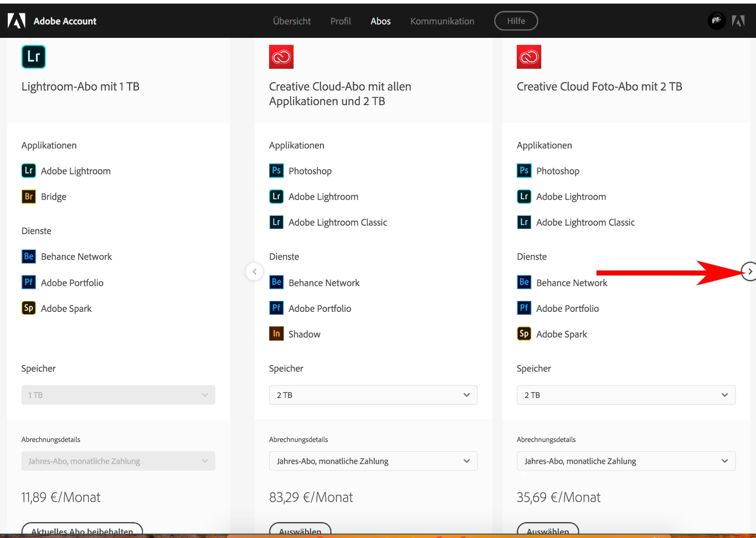756x538 pixels.
Task: Click Adobe Lightroom icon in Lightroom-Abo plan
Action: pyautogui.click(x=29, y=171)
